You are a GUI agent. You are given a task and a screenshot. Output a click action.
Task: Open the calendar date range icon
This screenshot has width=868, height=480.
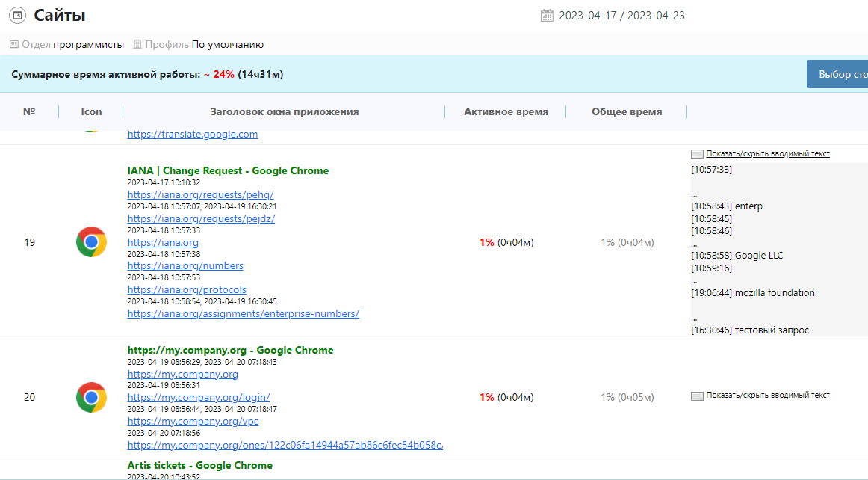pos(547,16)
